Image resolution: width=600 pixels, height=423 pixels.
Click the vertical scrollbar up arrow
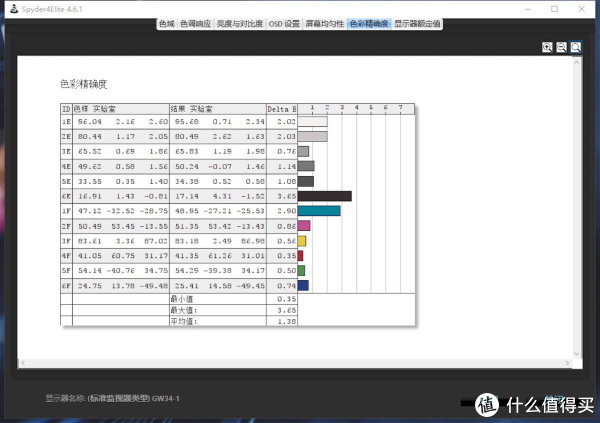[x=577, y=62]
